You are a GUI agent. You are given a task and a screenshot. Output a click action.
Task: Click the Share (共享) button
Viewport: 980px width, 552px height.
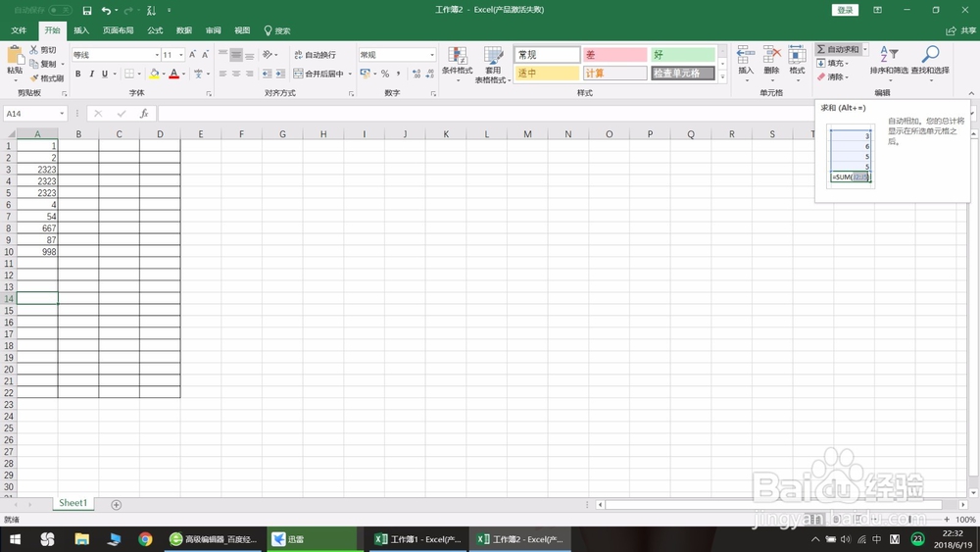coord(961,30)
